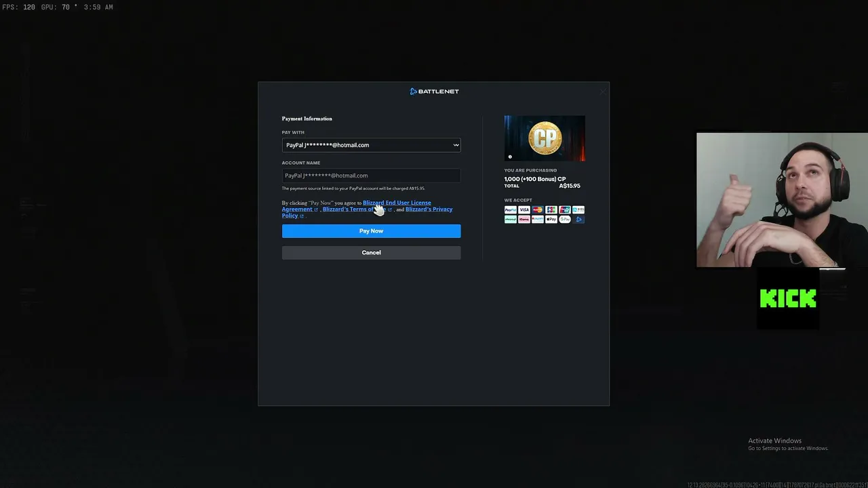Click the Mastercard icon
Image resolution: width=868 pixels, height=488 pixels.
(537, 210)
